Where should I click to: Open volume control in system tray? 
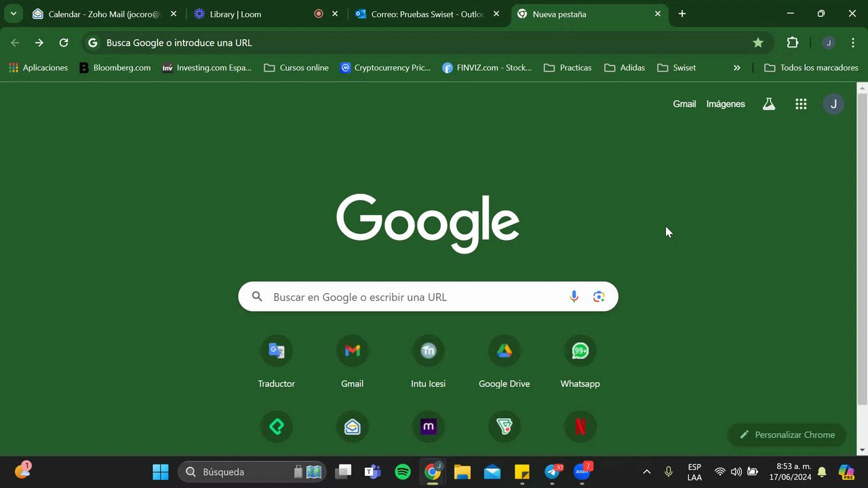[x=736, y=472]
